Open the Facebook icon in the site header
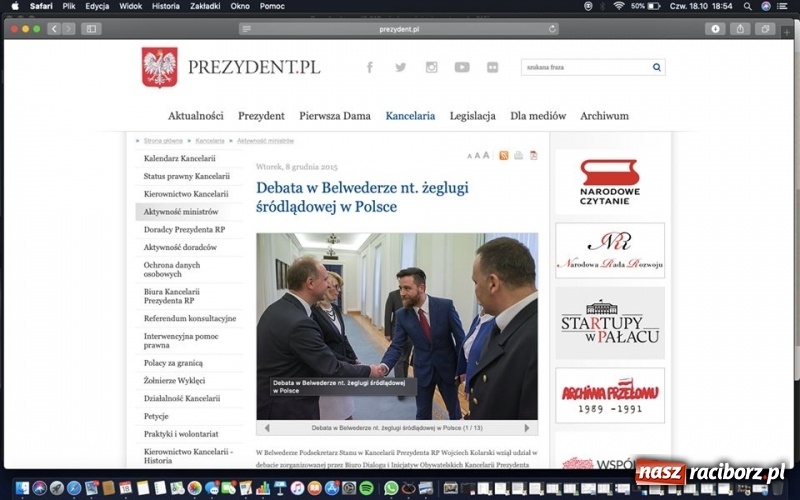 pos(370,67)
